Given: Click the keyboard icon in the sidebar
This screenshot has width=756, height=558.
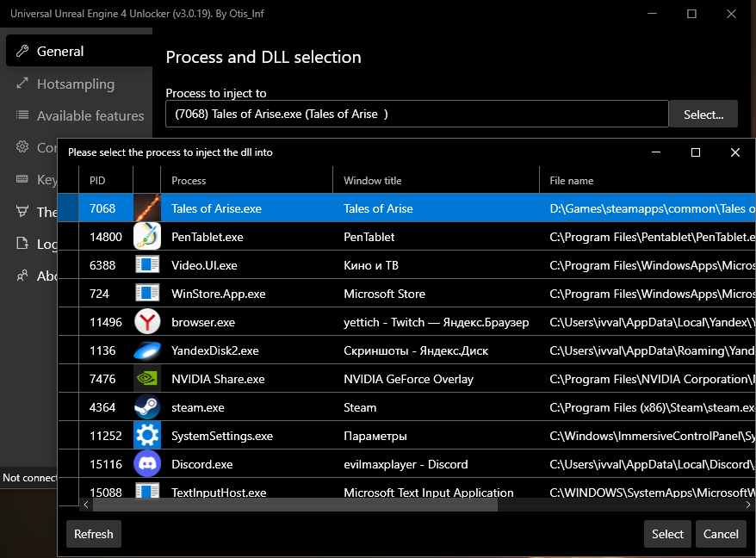Looking at the screenshot, I should pos(22,179).
